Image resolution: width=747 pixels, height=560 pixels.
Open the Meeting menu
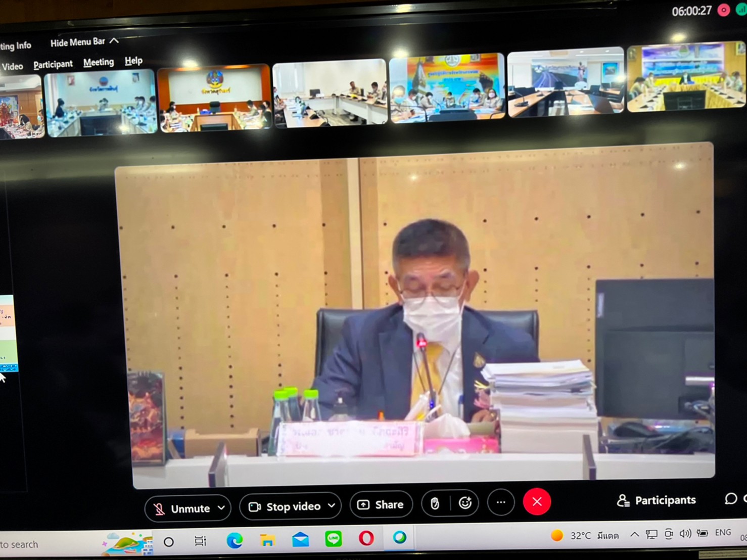pos(98,62)
